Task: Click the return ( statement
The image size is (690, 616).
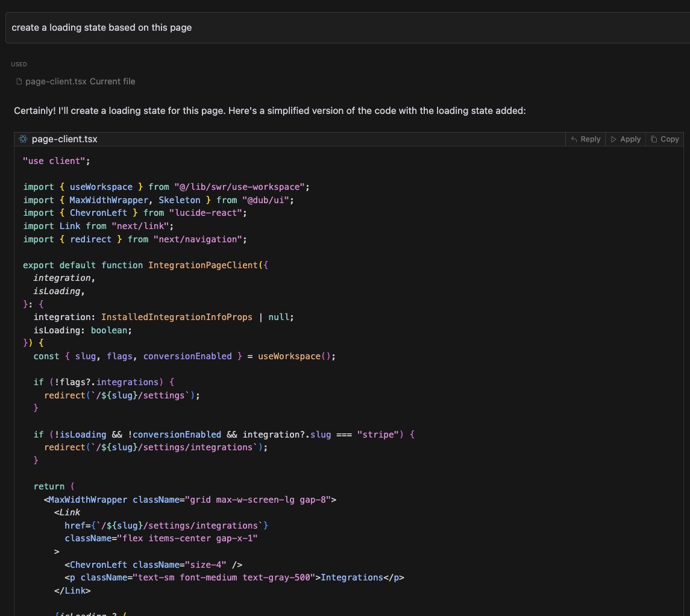Action: pos(54,486)
